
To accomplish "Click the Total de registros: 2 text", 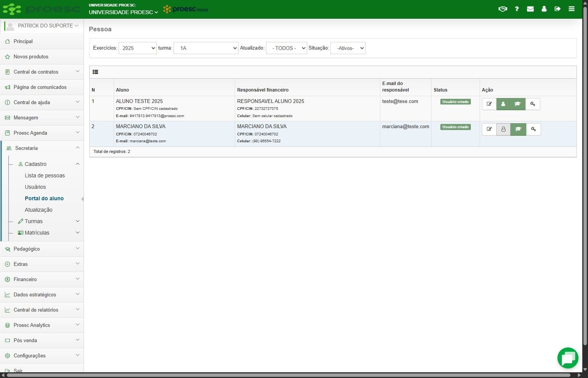I will 112,151.
